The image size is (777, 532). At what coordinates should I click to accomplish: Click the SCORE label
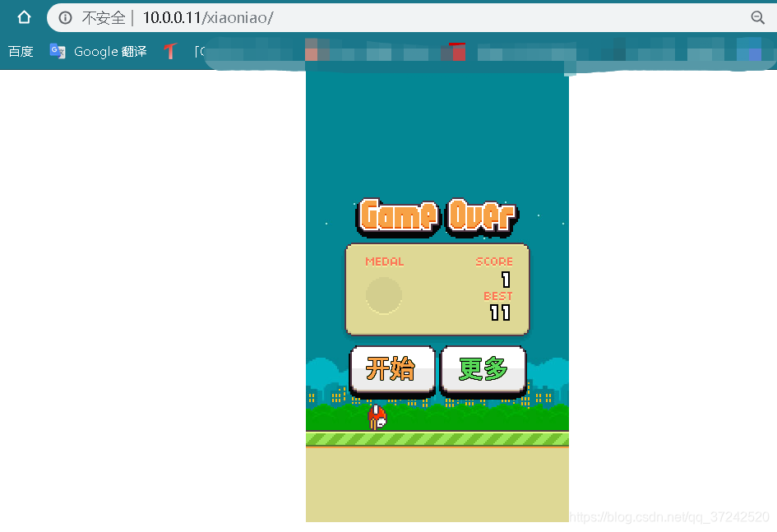click(x=494, y=261)
